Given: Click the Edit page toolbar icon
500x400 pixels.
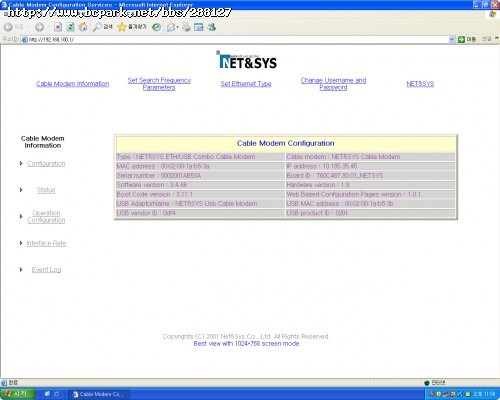Looking at the screenshot, I should point(199,27).
